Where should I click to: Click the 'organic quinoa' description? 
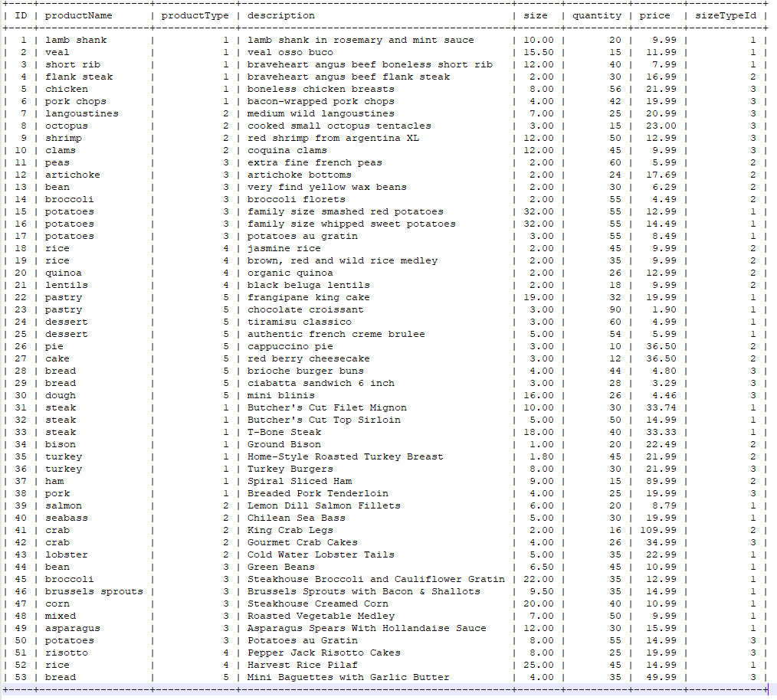click(x=290, y=273)
